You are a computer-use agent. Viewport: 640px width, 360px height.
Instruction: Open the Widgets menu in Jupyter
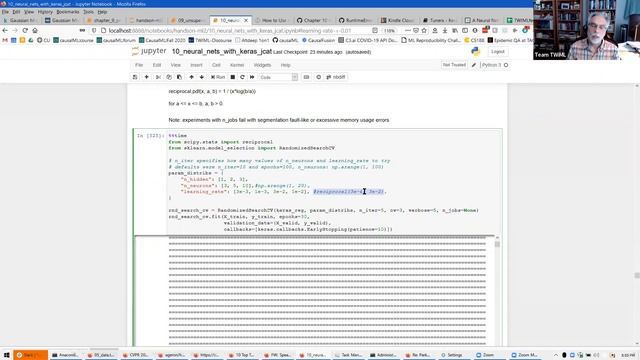pyautogui.click(x=262, y=65)
